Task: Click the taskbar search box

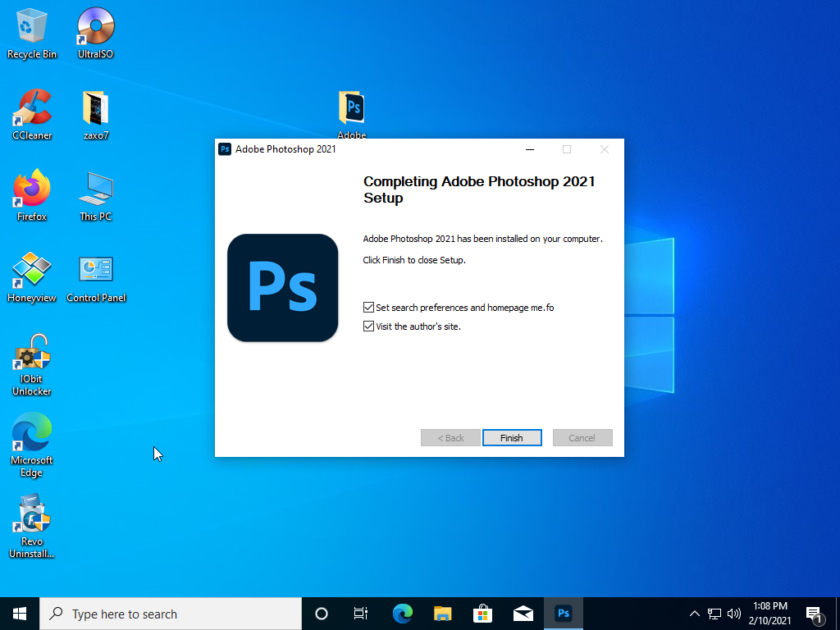Action: point(171,614)
